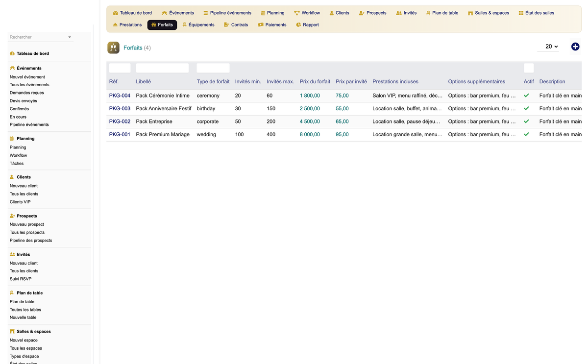Open Types d'espace in sidebar

pyautogui.click(x=24, y=356)
